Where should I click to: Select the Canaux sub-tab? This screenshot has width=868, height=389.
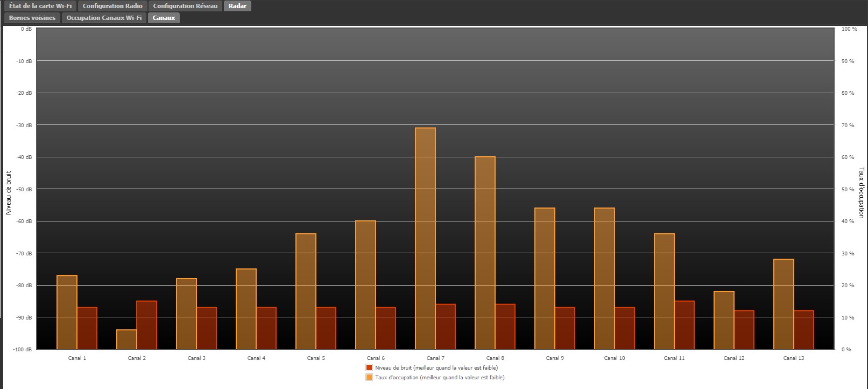pyautogui.click(x=164, y=18)
